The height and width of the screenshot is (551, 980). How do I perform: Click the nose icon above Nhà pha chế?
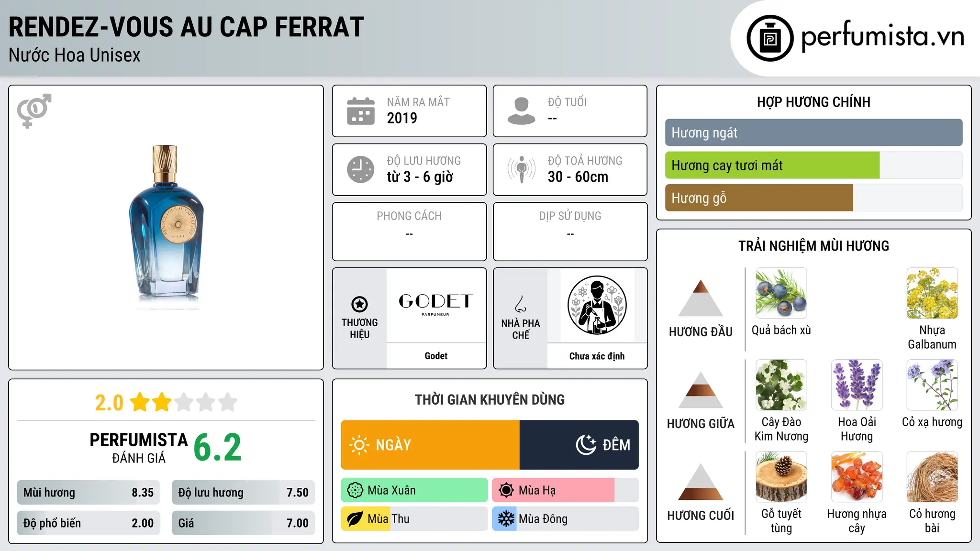(x=521, y=304)
